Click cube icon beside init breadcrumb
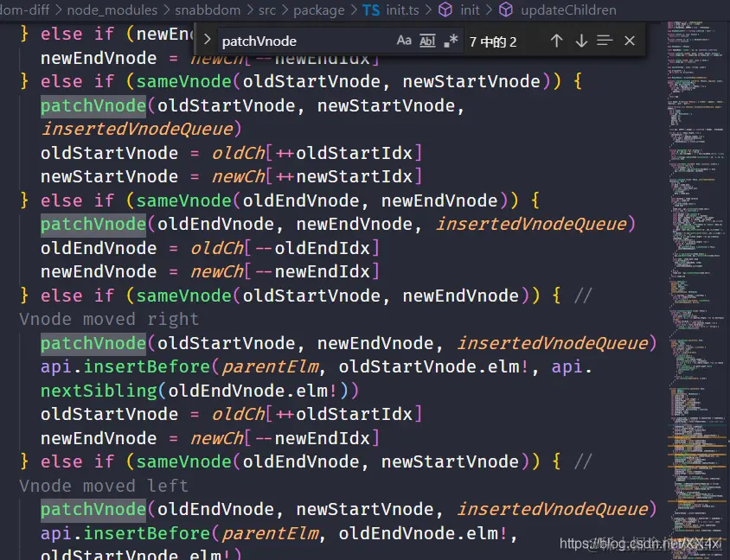The height and width of the screenshot is (560, 730). (445, 10)
